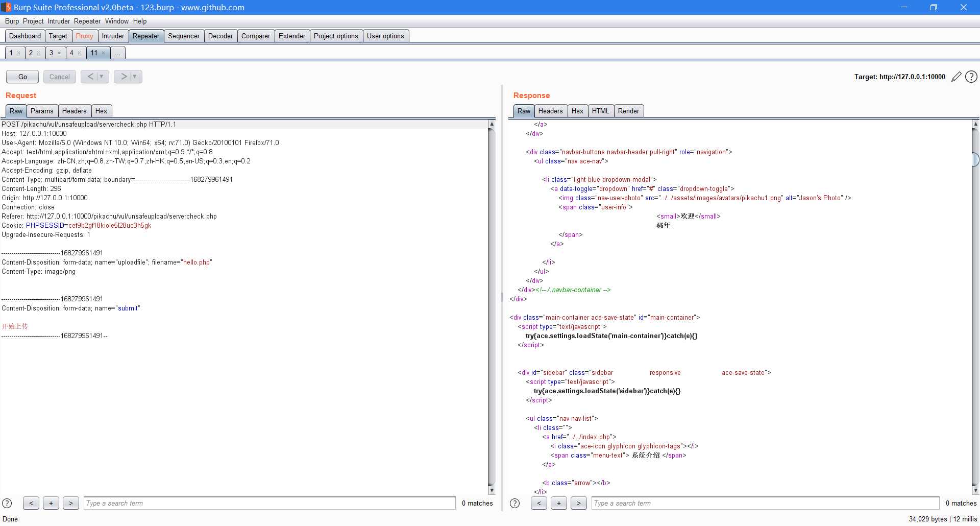The width and height of the screenshot is (980, 526).
Task: Close Repeater tab 1
Action: pos(18,53)
